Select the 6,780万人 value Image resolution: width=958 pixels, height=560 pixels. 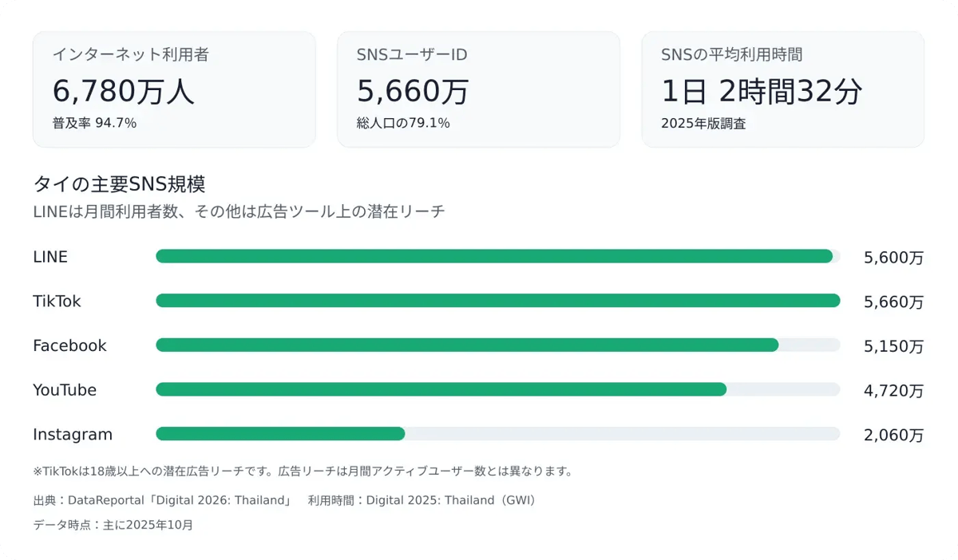pyautogui.click(x=124, y=92)
